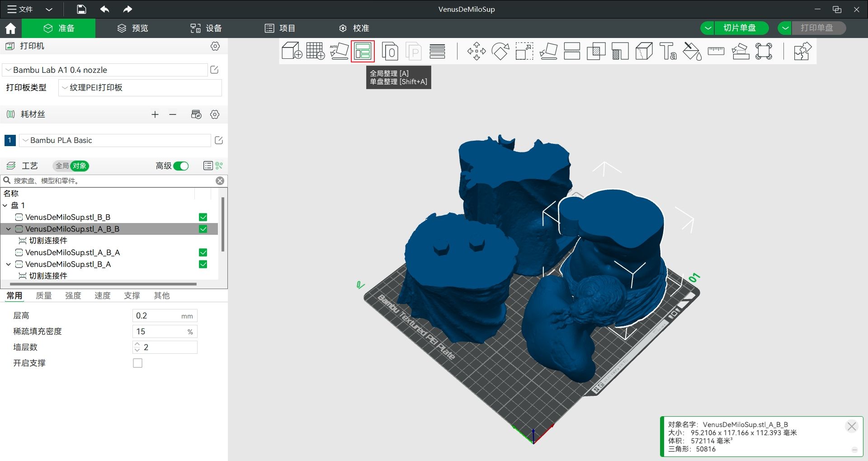This screenshot has height=461, width=868.
Task: Uncheck printable box for VenusDeMiloSup.stl_B_B
Action: coord(203,217)
